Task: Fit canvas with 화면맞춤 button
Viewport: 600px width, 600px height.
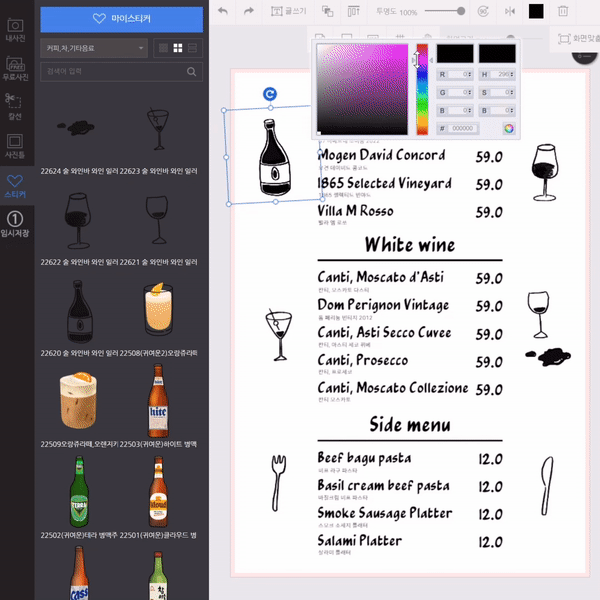Action: tap(579, 39)
